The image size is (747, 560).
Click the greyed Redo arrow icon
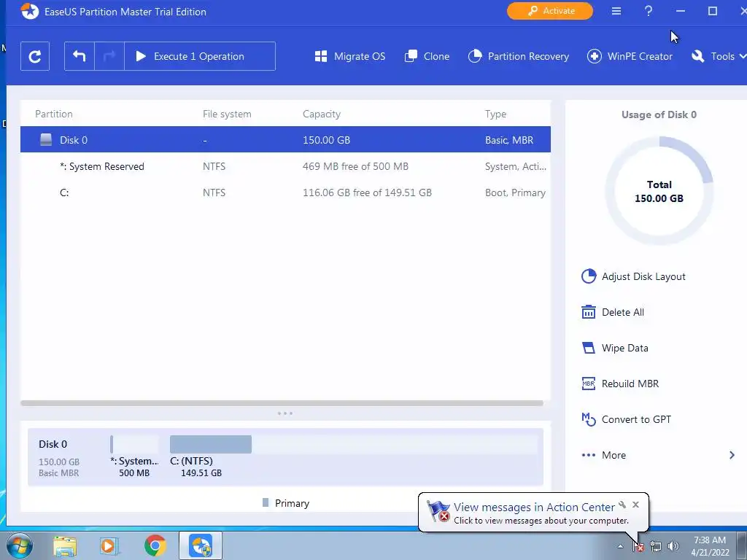tap(109, 56)
